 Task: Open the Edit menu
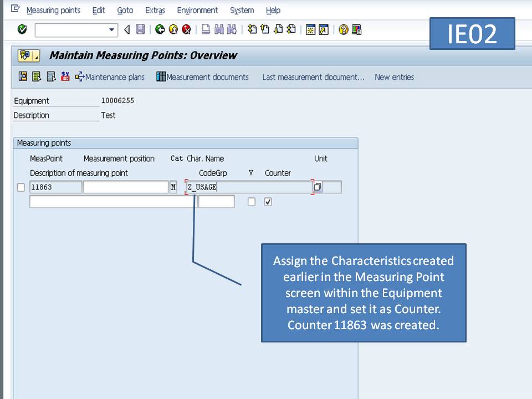[99, 11]
